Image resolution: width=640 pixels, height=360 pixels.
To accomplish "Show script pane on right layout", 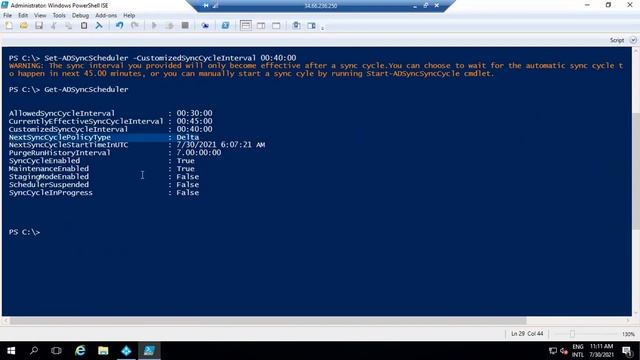I will (x=261, y=26).
